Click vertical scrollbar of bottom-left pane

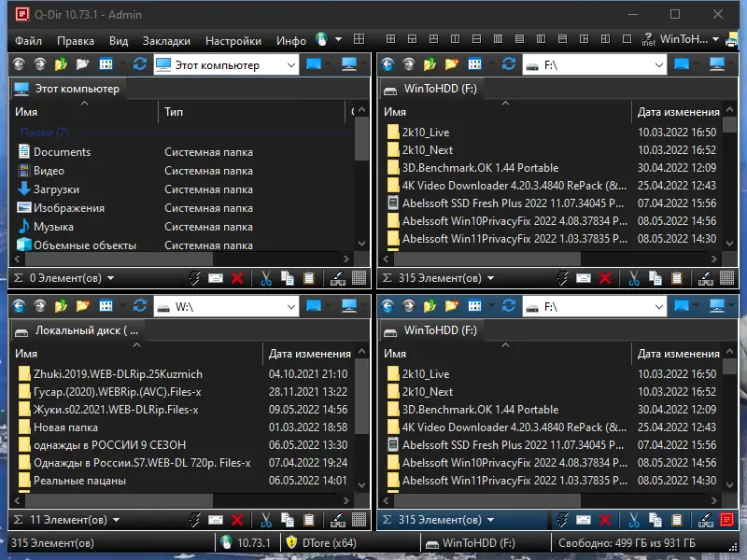361,396
